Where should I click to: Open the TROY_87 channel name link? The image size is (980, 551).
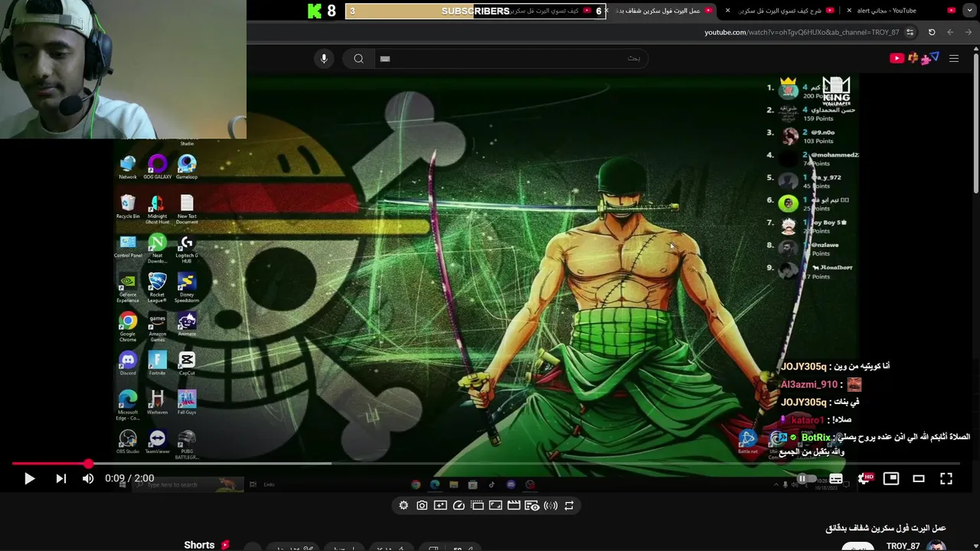(903, 546)
